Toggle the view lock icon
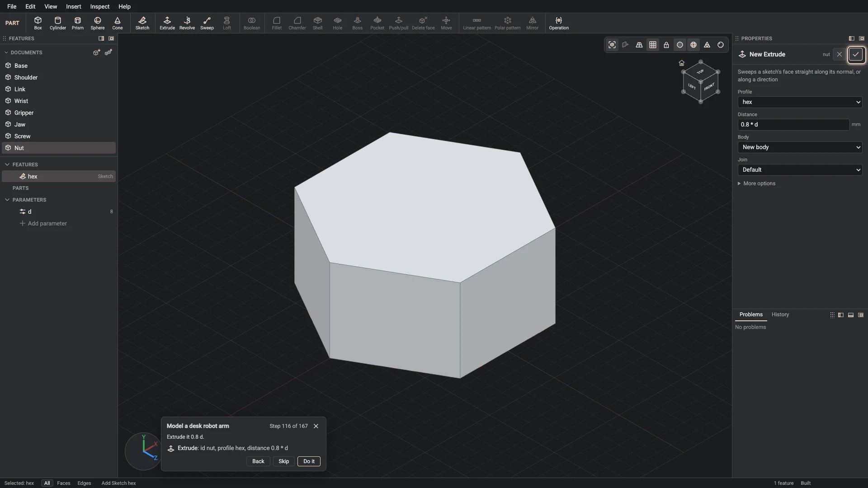 coord(666,45)
